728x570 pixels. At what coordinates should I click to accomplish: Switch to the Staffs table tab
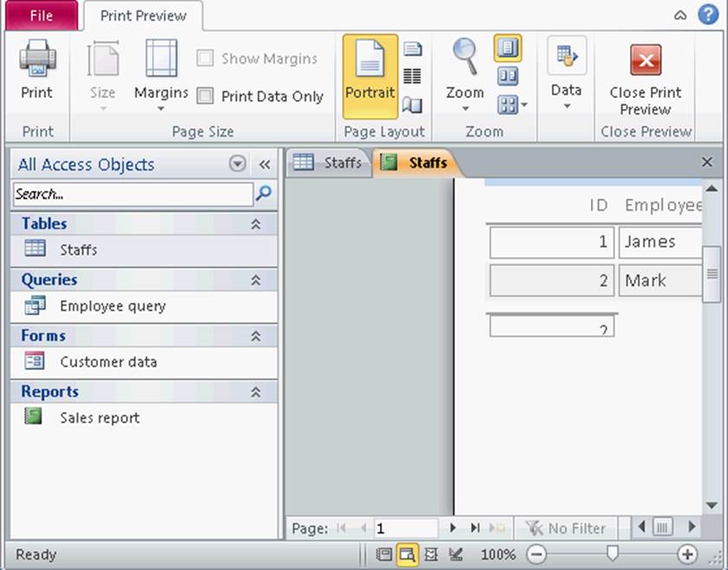pos(328,162)
